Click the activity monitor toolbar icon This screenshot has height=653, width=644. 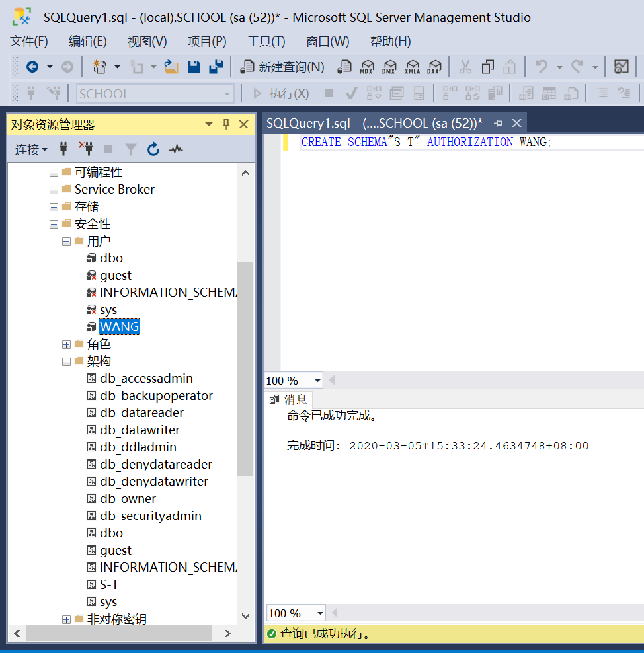[x=621, y=67]
